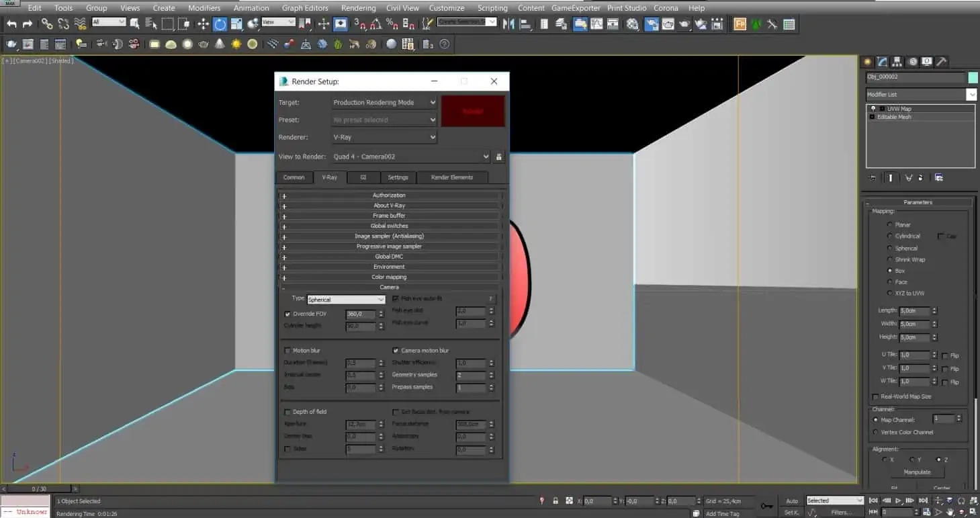The height and width of the screenshot is (518, 980).
Task: Toggle the Override FOV checkbox
Action: click(287, 314)
